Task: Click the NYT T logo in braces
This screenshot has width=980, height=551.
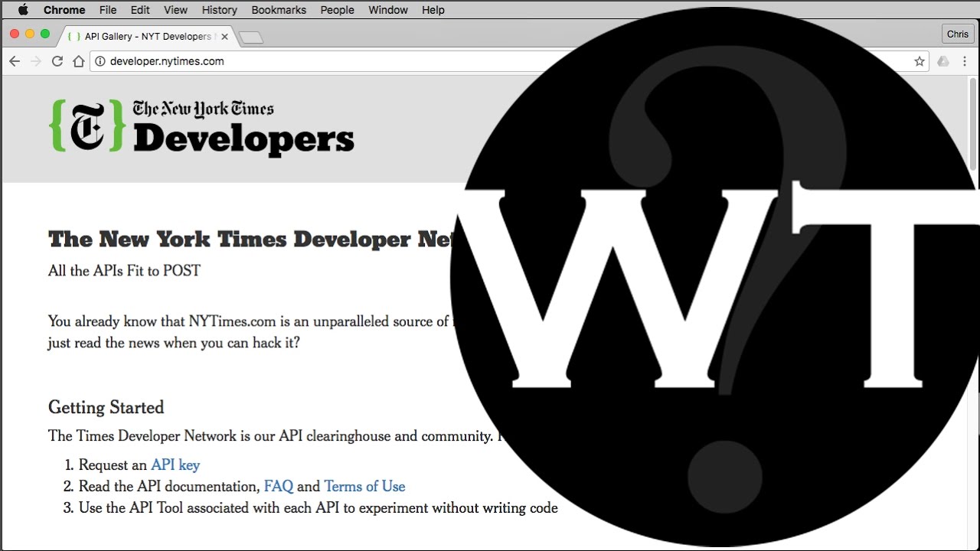Action: [87, 126]
